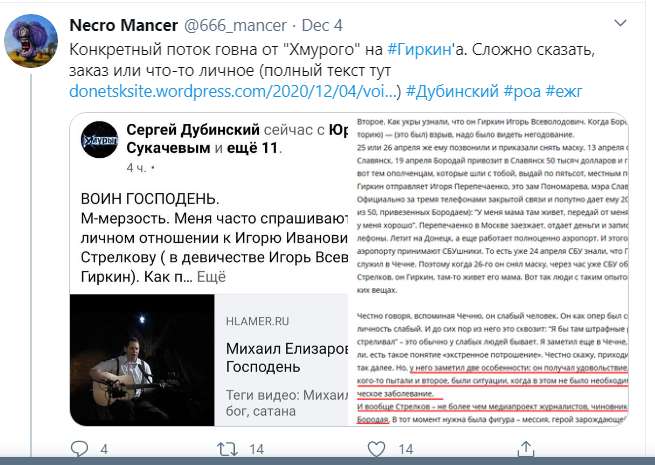The image size is (655, 465).
Task: Follow the #ежг hashtag
Action: tap(564, 91)
